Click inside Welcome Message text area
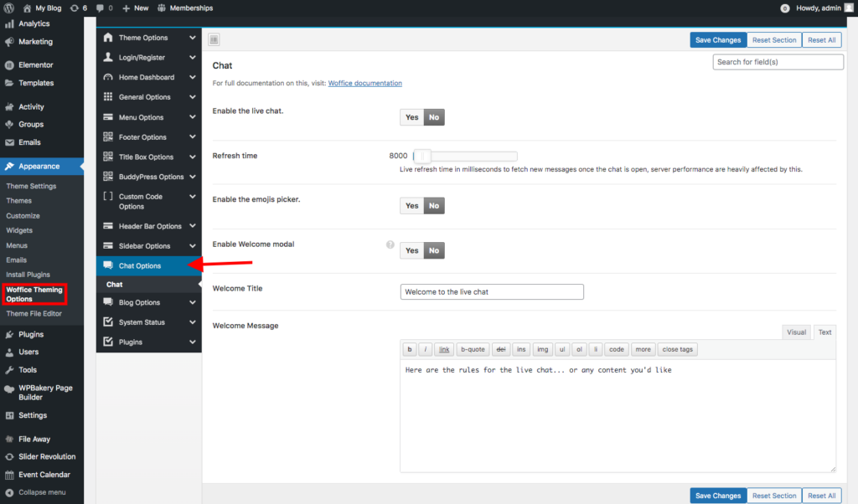This screenshot has height=504, width=858. point(618,415)
